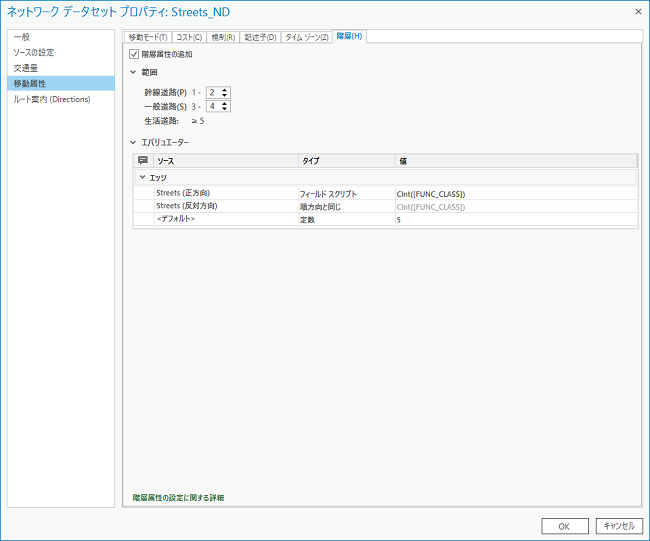Open the 記述子(D) tab

261,37
